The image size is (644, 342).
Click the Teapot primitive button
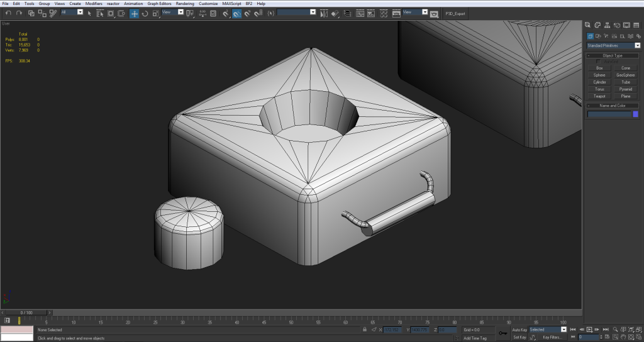[x=599, y=96]
